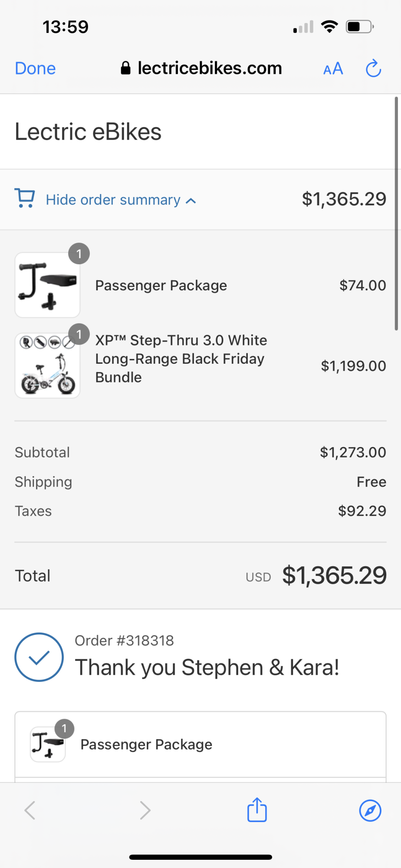Tap the Done button
This screenshot has width=401, height=868.
point(35,69)
